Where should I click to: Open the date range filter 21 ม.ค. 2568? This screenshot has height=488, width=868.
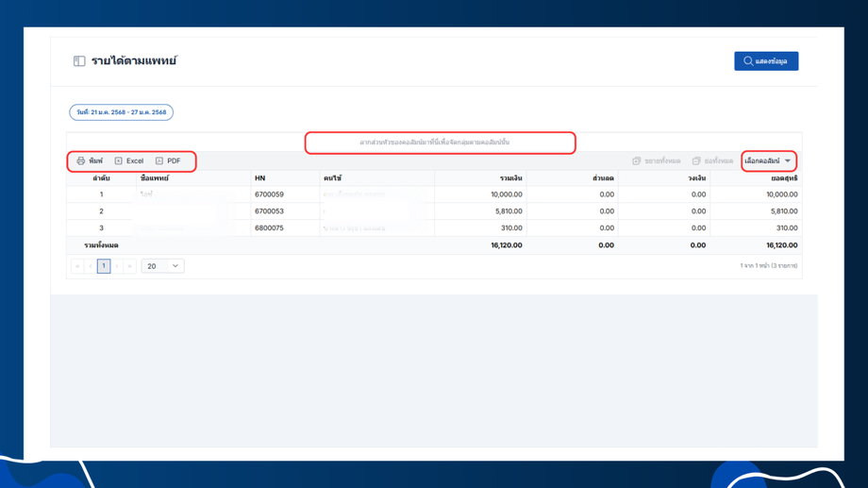[121, 112]
